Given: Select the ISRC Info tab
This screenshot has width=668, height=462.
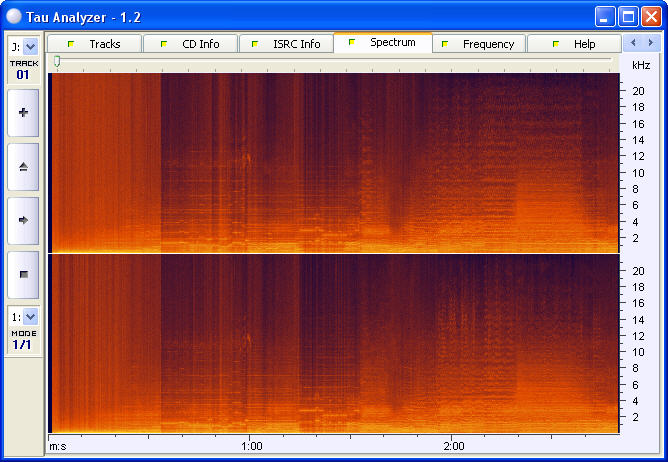Looking at the screenshot, I should coord(286,44).
